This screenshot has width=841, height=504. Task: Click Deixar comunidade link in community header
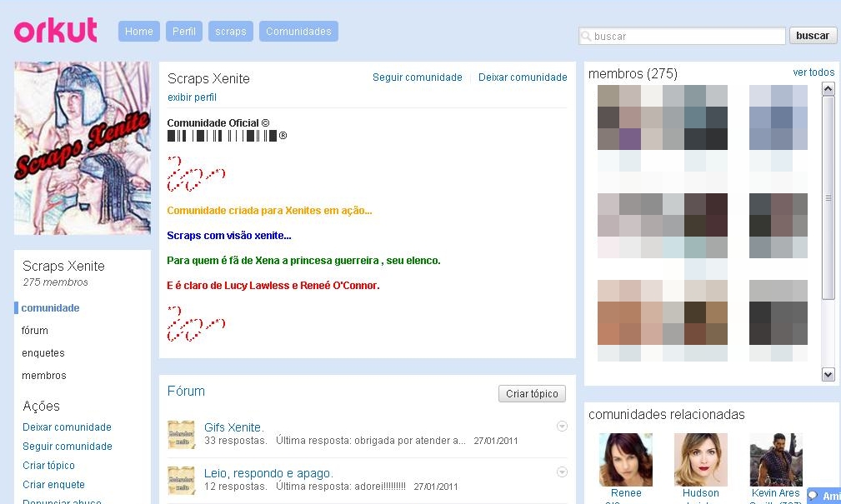(523, 77)
